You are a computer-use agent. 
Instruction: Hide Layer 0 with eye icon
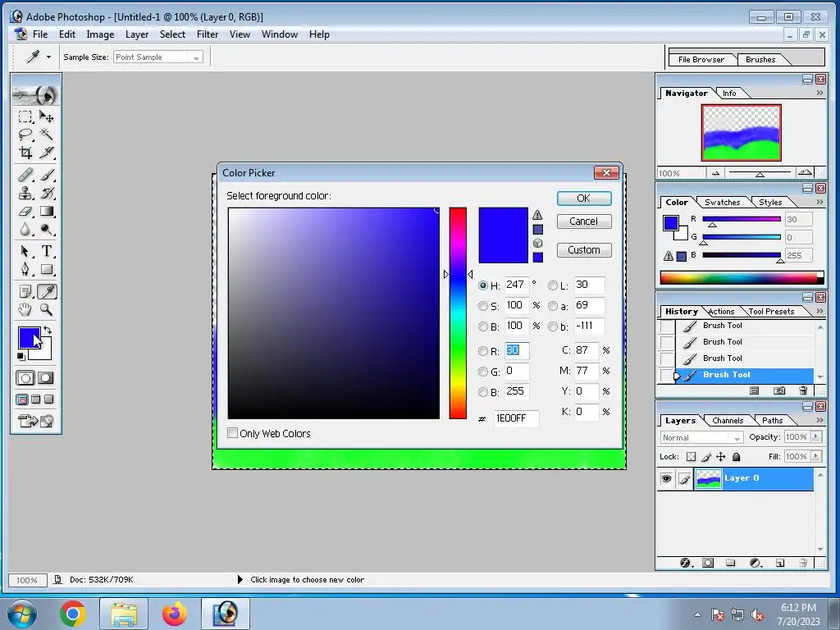pyautogui.click(x=666, y=478)
